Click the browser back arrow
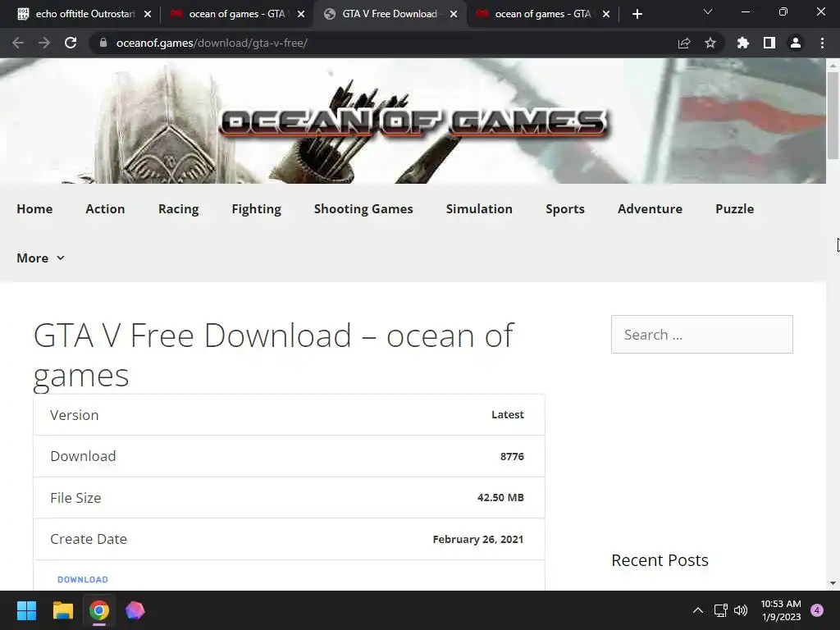840x630 pixels. (x=18, y=43)
